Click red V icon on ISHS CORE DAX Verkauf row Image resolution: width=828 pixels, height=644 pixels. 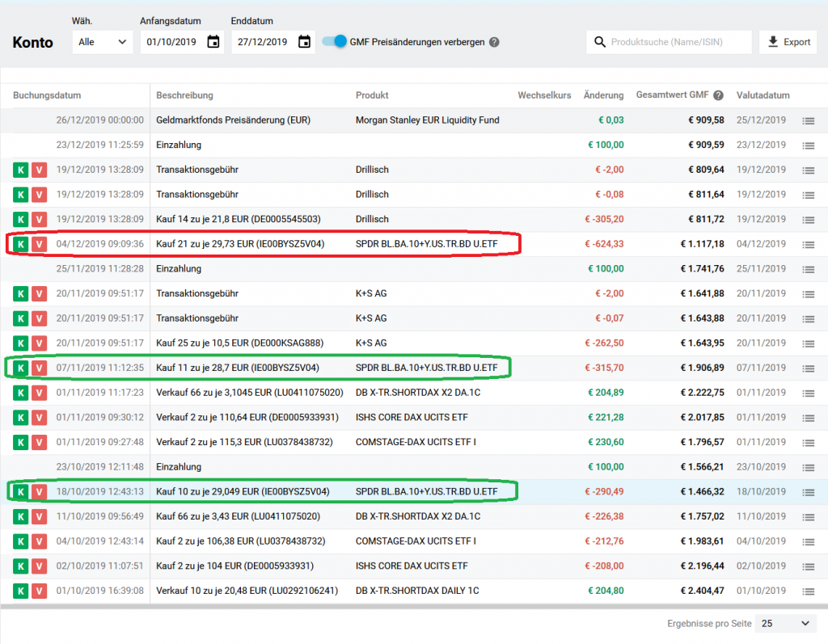pyautogui.click(x=38, y=418)
